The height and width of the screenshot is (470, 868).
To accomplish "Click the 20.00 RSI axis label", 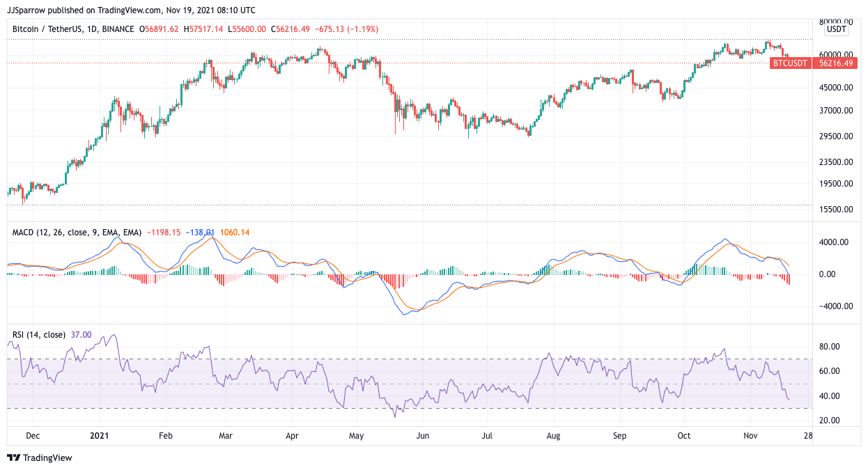I will 829,421.
